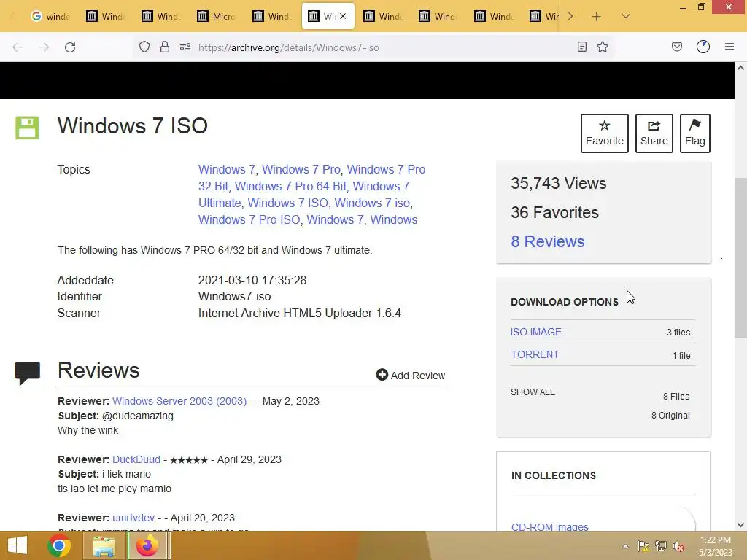747x560 pixels.
Task: Click SHOW ALL download files
Action: pos(533,392)
